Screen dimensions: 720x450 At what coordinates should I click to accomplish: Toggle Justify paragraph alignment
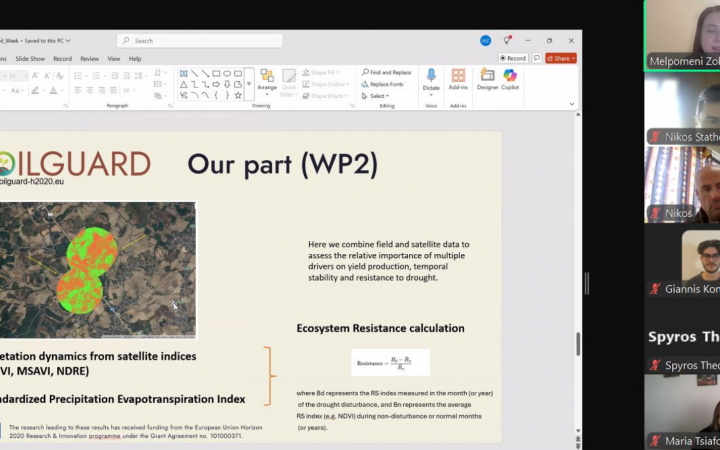(x=113, y=90)
